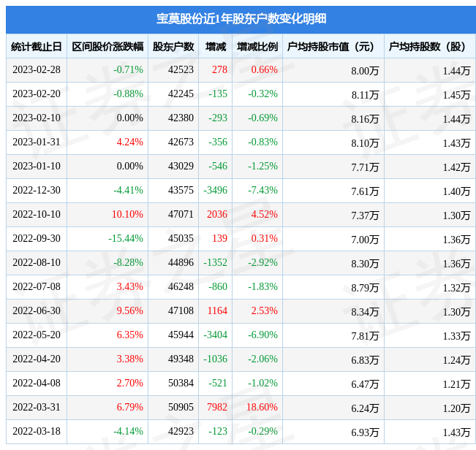Select date cell 2022-08-10
Viewport: 476px width, 450px height.
tap(37, 262)
